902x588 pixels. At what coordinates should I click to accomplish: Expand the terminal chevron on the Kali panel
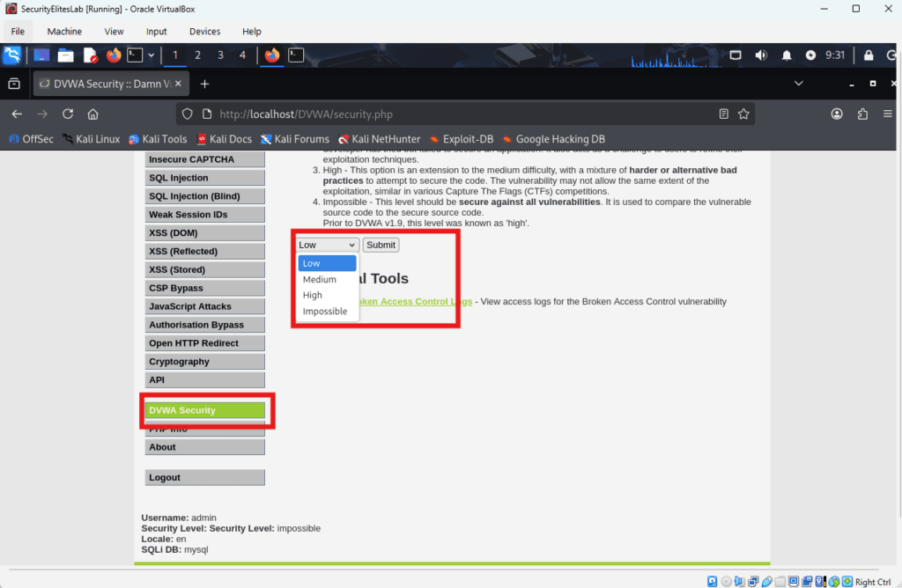tap(152, 55)
